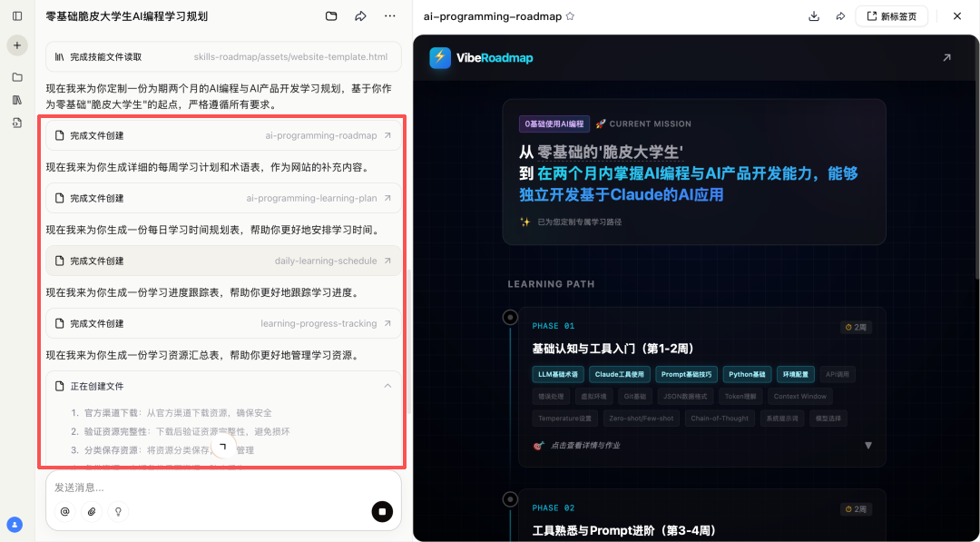
Task: Click arrow icon next to ai-programming-learning-plan
Action: [387, 198]
